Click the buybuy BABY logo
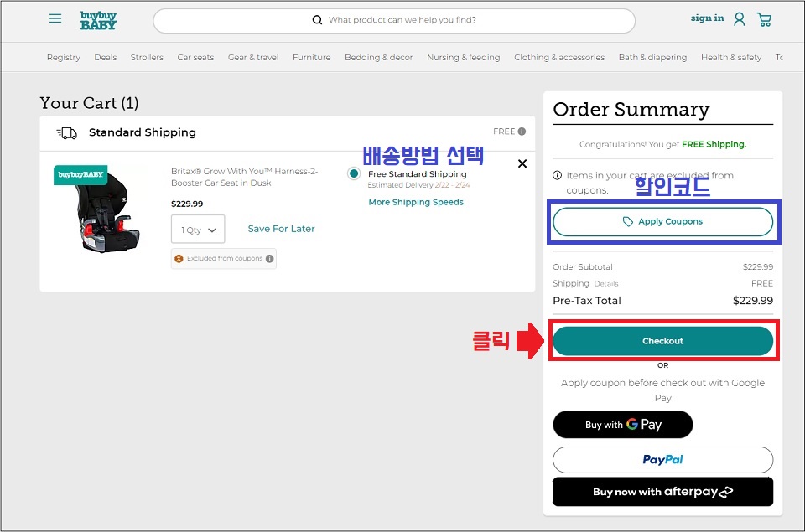Viewport: 805px width, 532px height. tap(99, 20)
